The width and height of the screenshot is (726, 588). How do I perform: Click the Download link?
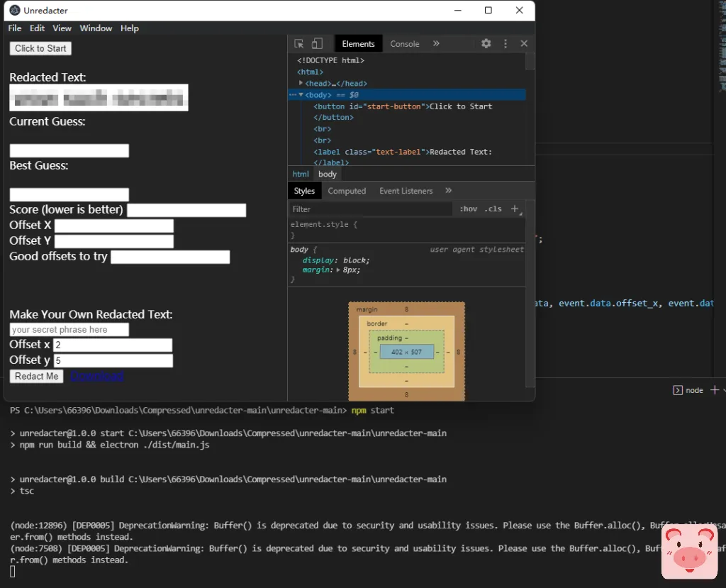[97, 376]
